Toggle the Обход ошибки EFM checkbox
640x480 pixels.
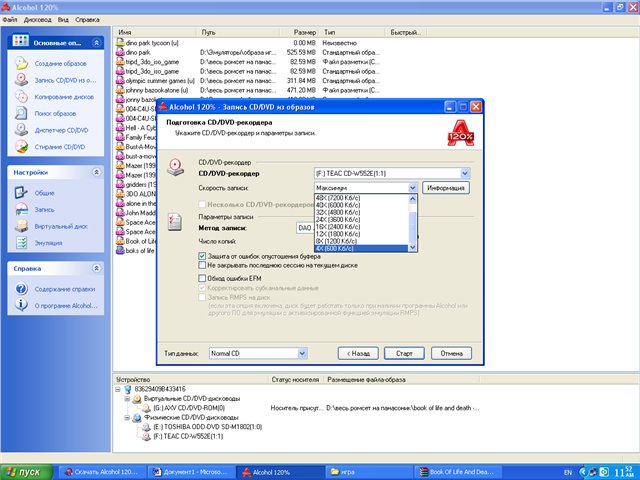point(202,278)
